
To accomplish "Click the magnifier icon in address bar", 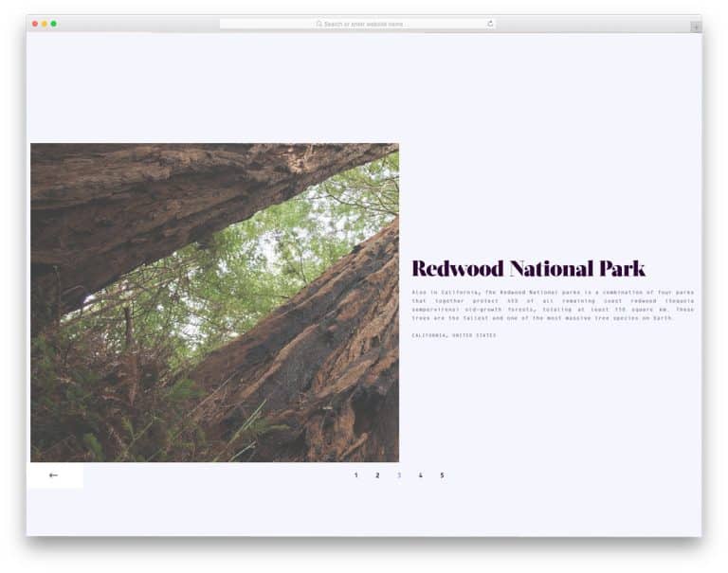I will click(x=319, y=24).
